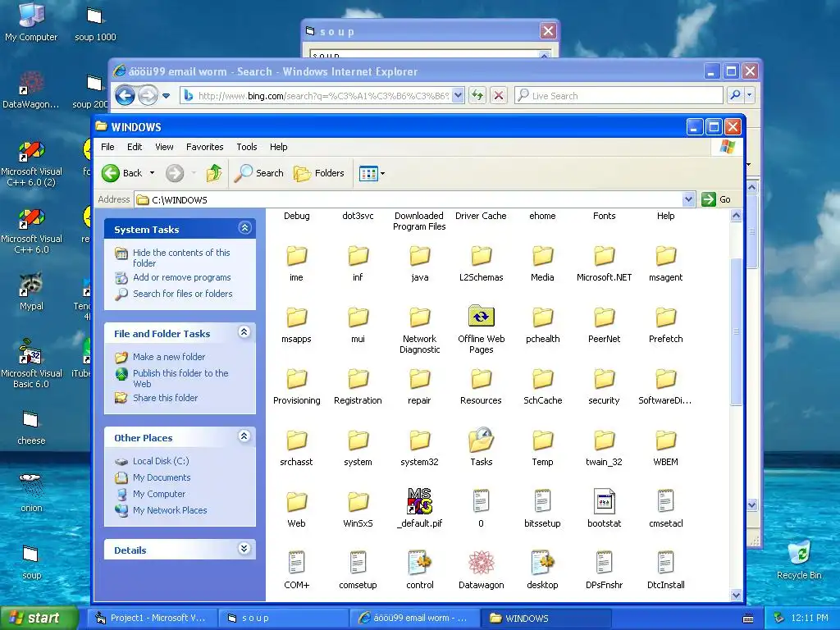Select Microsoft Visual Basic 6.0 desktop icon
The height and width of the screenshot is (630, 840).
tap(31, 351)
